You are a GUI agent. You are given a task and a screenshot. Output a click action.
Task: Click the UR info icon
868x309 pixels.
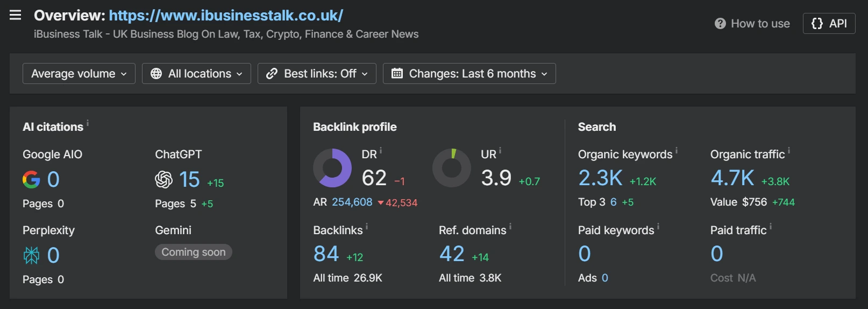[x=500, y=151]
